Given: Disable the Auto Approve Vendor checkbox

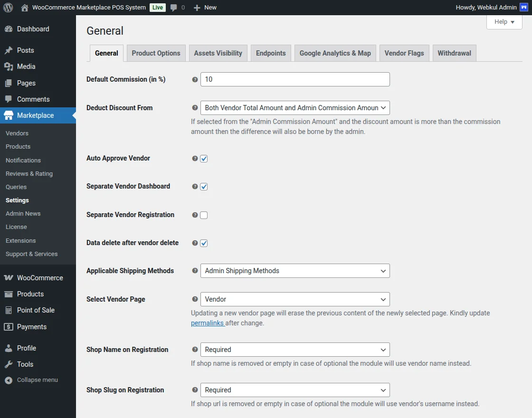Looking at the screenshot, I should [204, 158].
